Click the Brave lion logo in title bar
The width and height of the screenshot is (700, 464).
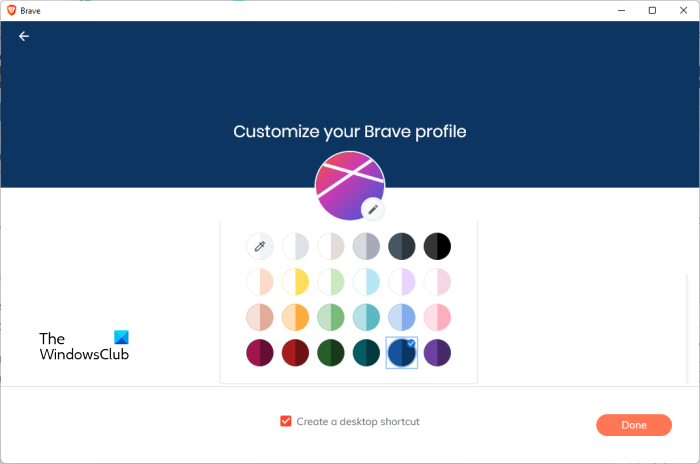pos(11,10)
